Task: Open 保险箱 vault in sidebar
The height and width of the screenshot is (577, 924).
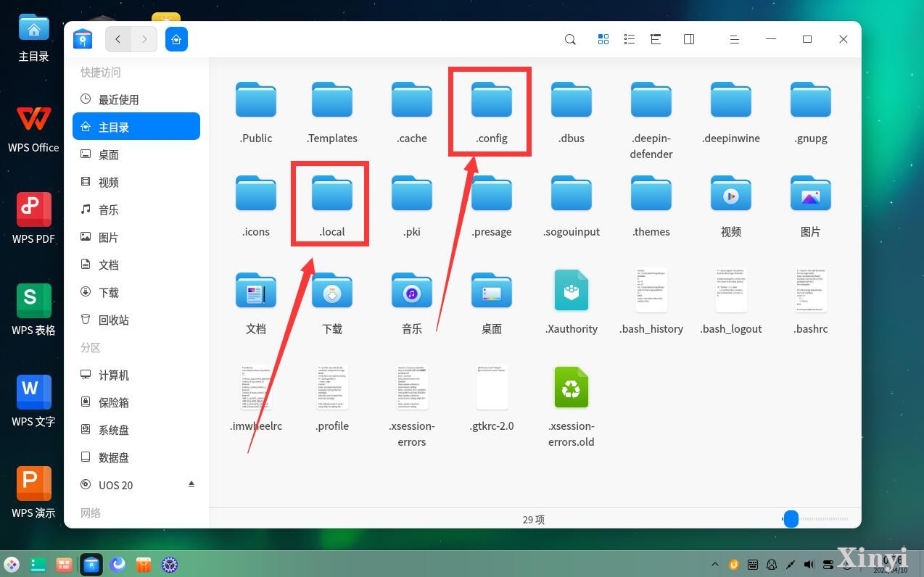Action: point(136,402)
